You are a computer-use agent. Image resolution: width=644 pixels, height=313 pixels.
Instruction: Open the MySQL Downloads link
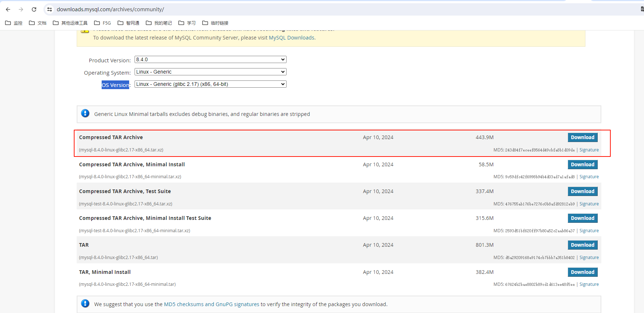(292, 38)
